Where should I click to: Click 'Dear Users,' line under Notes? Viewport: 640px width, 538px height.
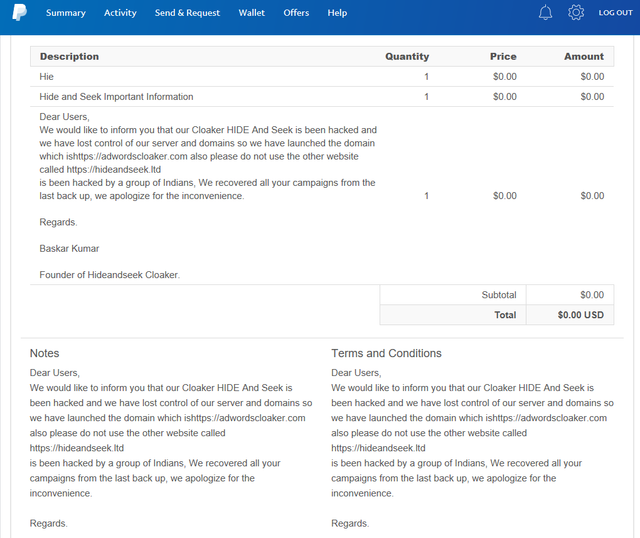(55, 373)
